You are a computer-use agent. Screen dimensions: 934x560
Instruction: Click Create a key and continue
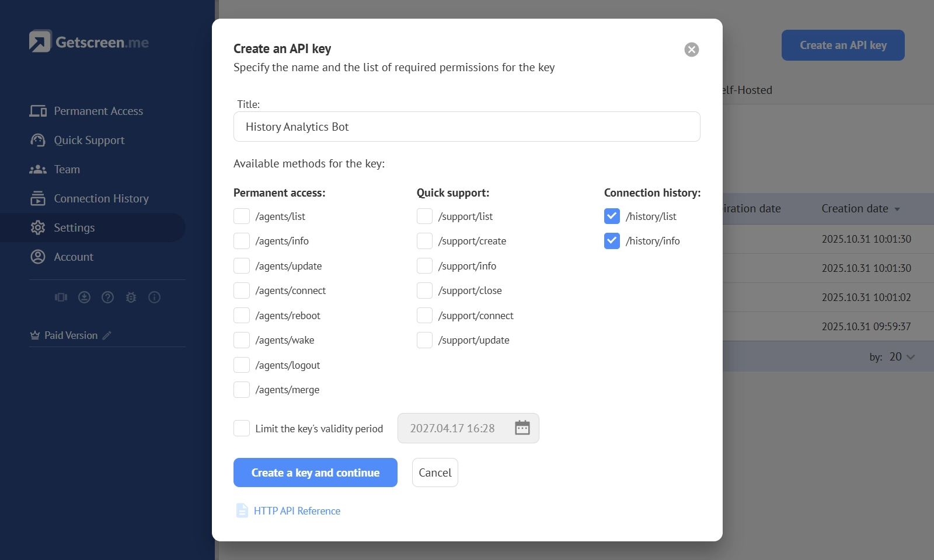coord(315,473)
